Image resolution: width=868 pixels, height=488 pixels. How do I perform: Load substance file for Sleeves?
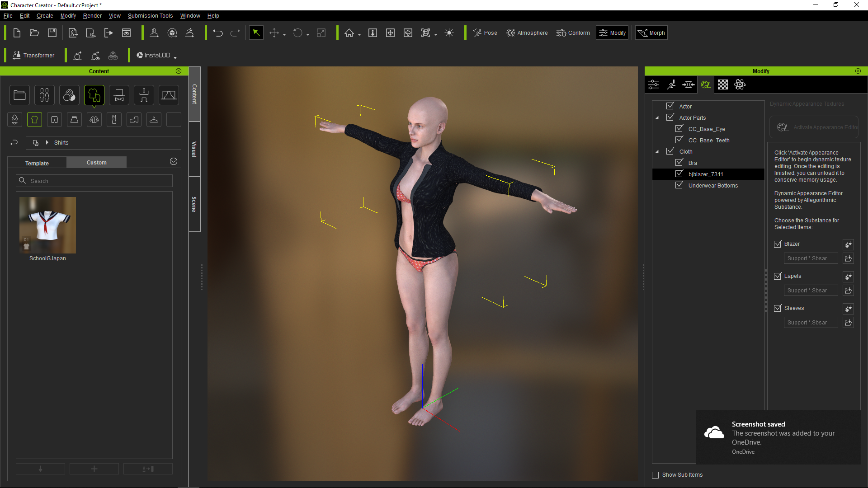[848, 323]
